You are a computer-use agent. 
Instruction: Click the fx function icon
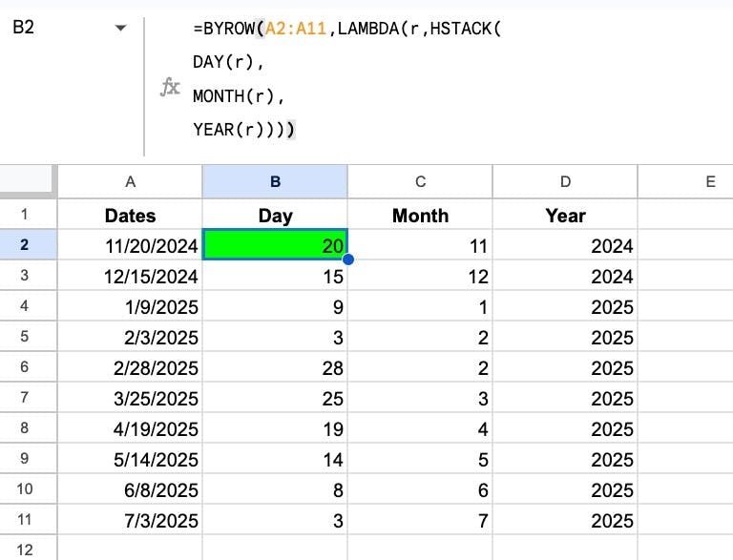tap(170, 87)
